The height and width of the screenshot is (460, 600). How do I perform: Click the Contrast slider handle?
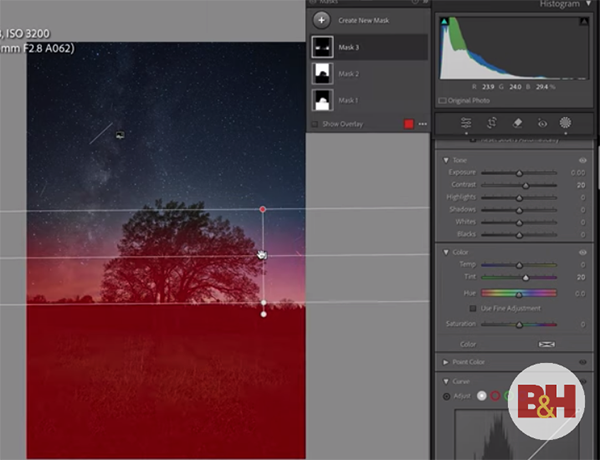coord(526,185)
